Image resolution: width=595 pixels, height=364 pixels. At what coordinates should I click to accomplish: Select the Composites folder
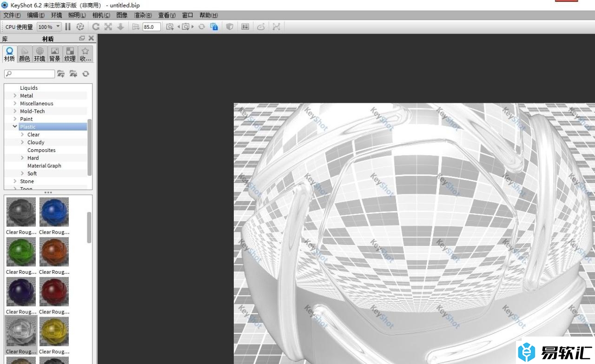(x=41, y=150)
